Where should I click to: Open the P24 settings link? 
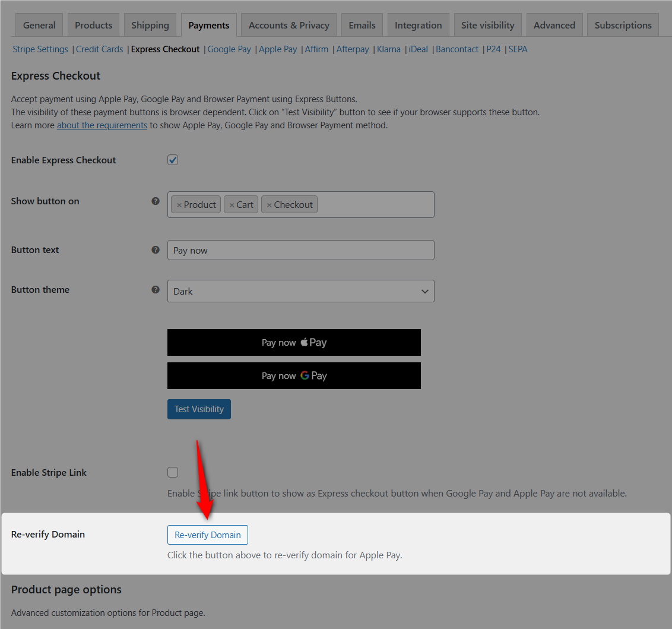point(493,49)
